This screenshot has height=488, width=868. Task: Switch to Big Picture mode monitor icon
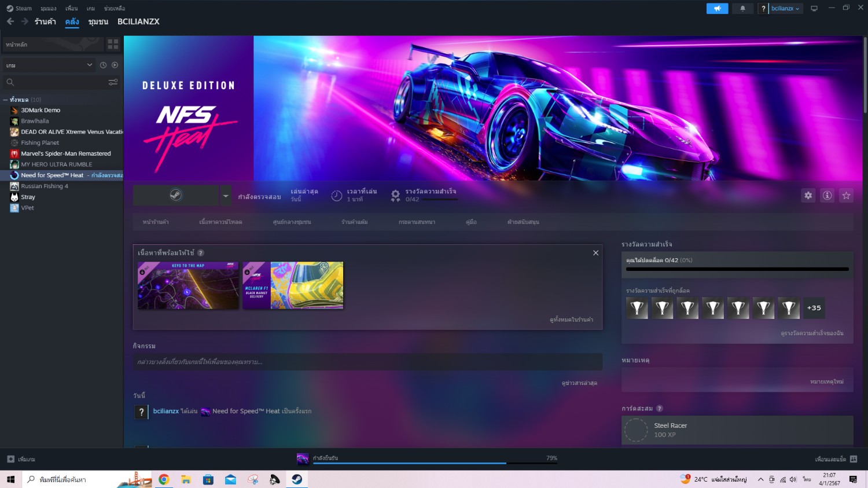pos(814,8)
